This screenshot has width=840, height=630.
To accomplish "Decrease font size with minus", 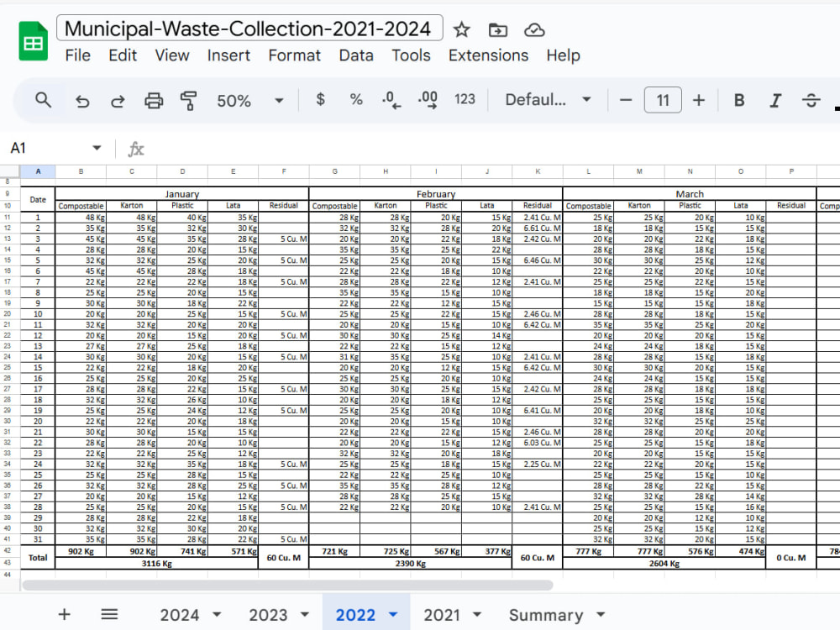I will click(626, 100).
